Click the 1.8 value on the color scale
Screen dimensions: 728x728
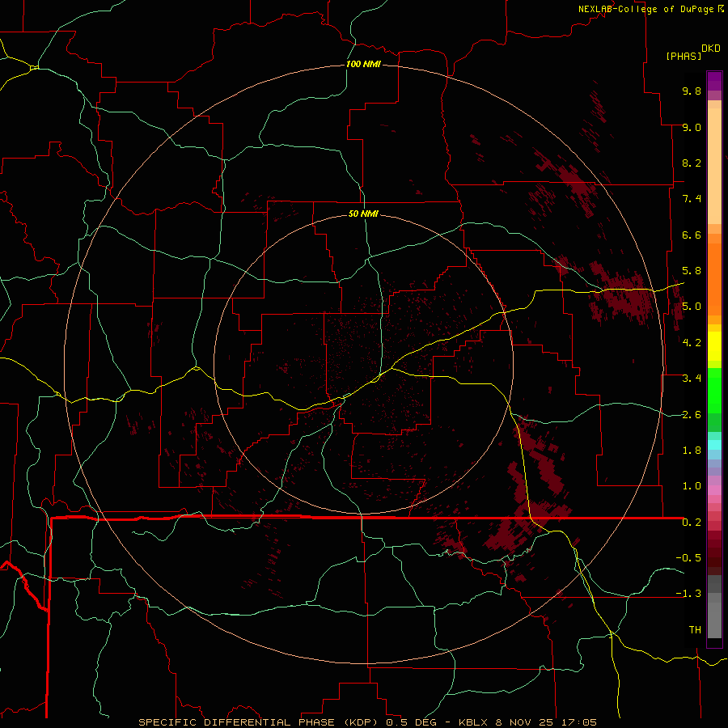coord(692,451)
